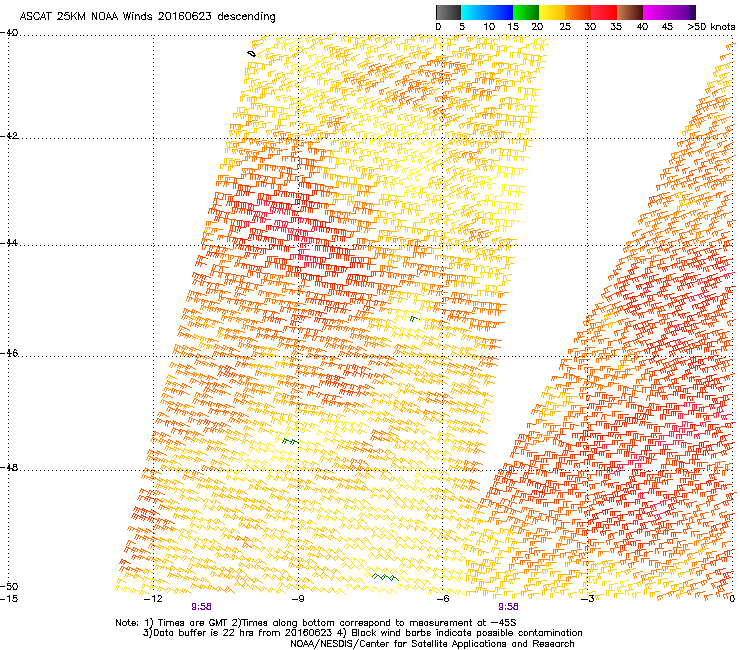Click the '-50' latitude axis label
This screenshot has width=740, height=650.
pyautogui.click(x=9, y=586)
